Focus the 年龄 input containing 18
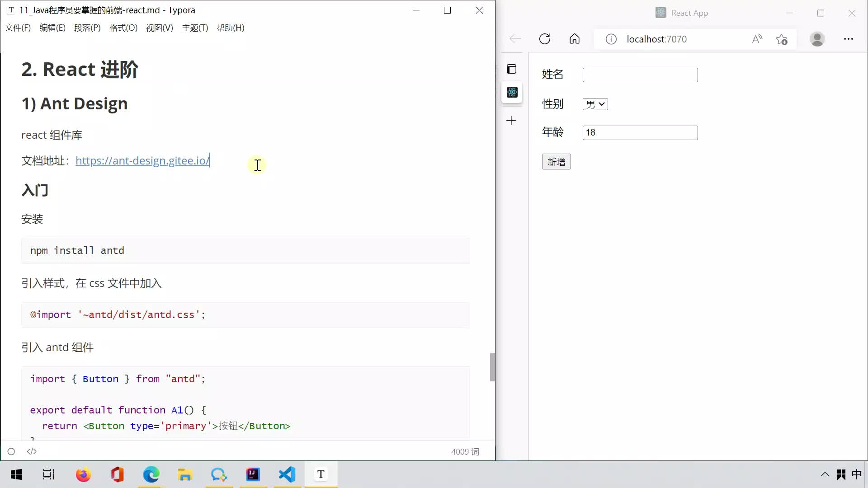 coord(640,133)
